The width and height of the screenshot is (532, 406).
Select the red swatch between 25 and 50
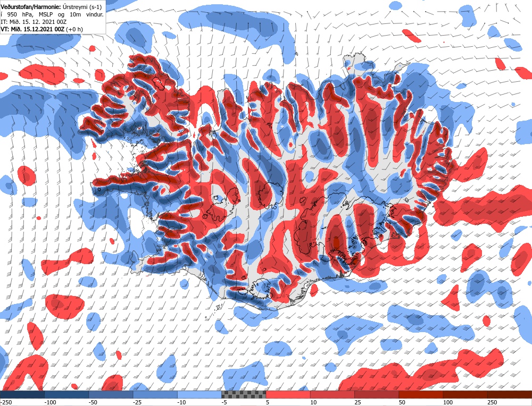click(377, 394)
